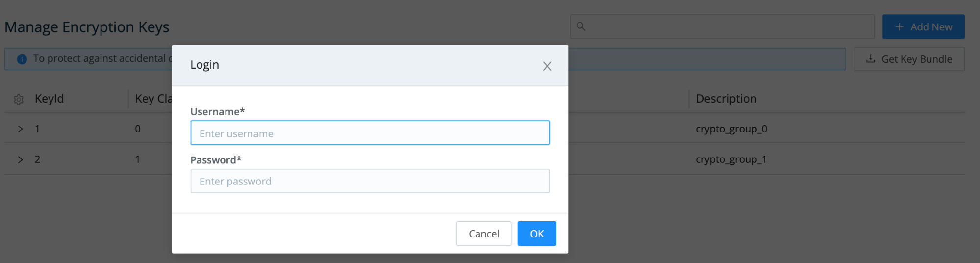Screen dimensions: 980x263
Task: Click the search magnifier icon
Action: click(x=581, y=26)
